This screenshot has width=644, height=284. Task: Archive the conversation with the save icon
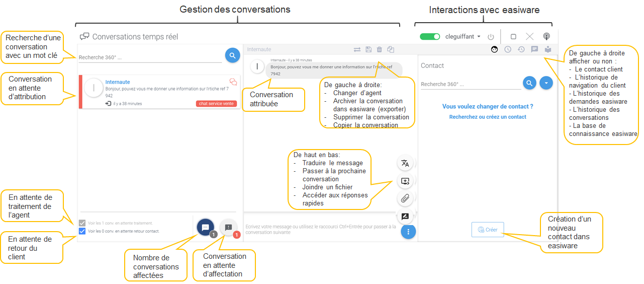(x=369, y=49)
